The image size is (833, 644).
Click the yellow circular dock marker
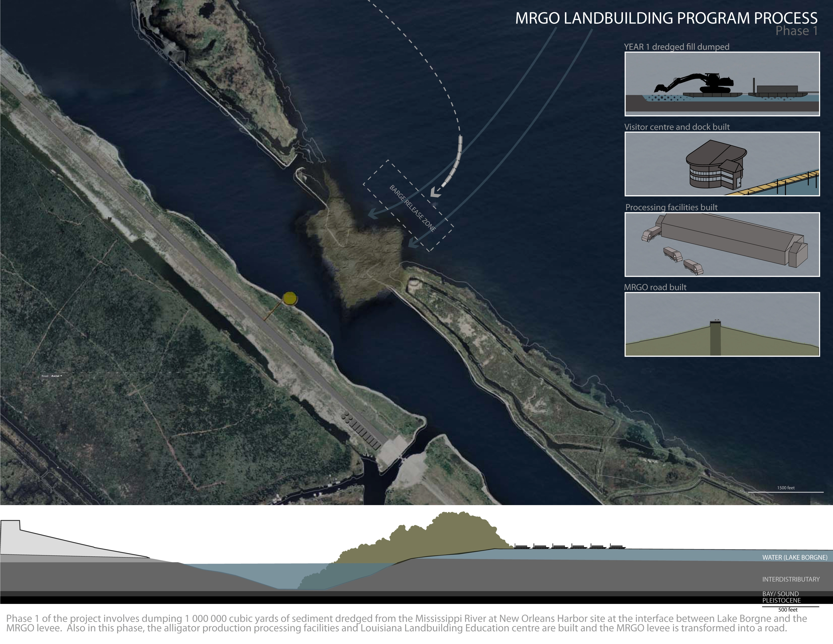pyautogui.click(x=290, y=298)
